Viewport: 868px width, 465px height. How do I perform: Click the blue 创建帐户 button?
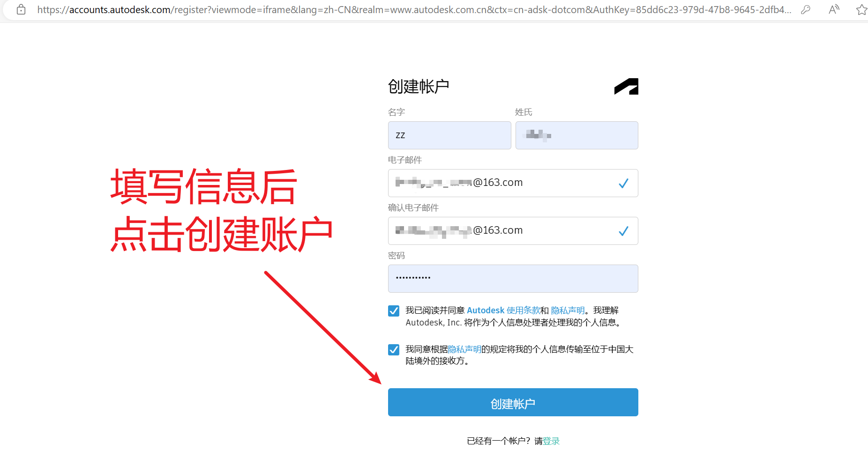(513, 402)
